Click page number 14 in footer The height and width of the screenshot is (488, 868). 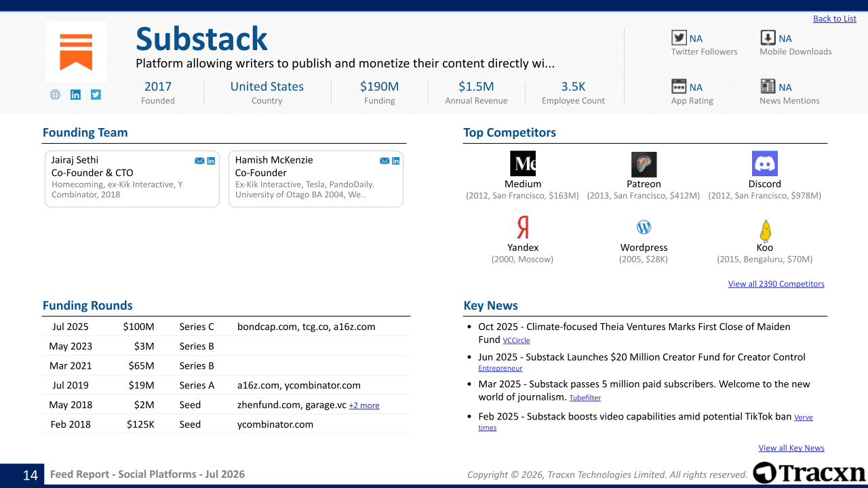pos(31,475)
